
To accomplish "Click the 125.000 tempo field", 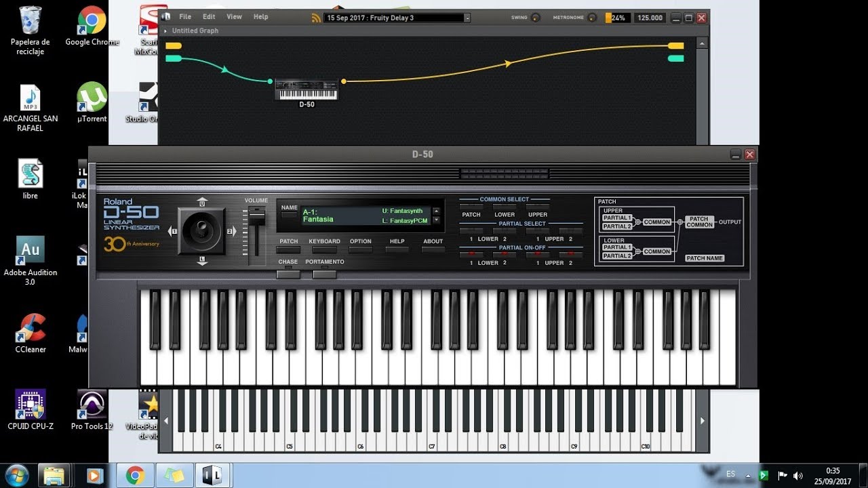I will (x=650, y=18).
